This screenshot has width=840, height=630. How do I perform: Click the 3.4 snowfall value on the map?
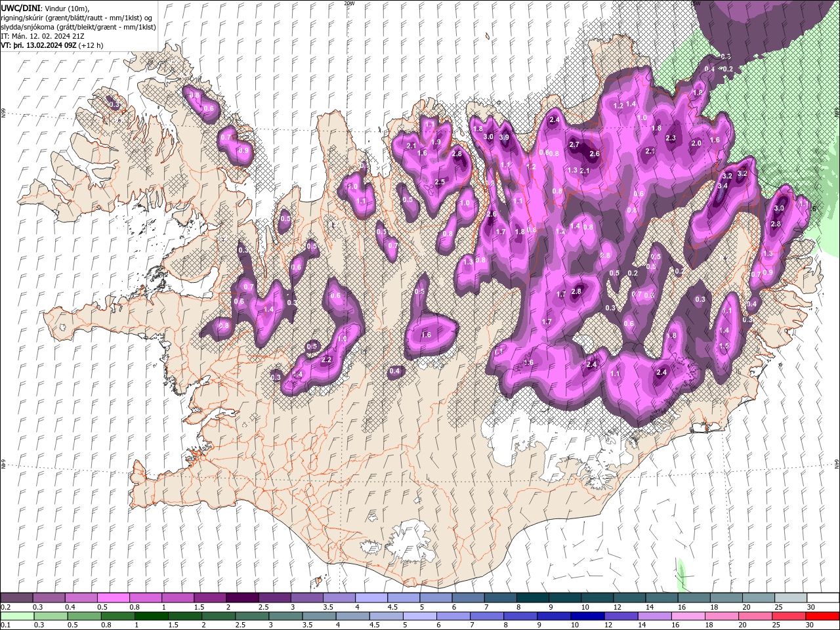pos(723,186)
